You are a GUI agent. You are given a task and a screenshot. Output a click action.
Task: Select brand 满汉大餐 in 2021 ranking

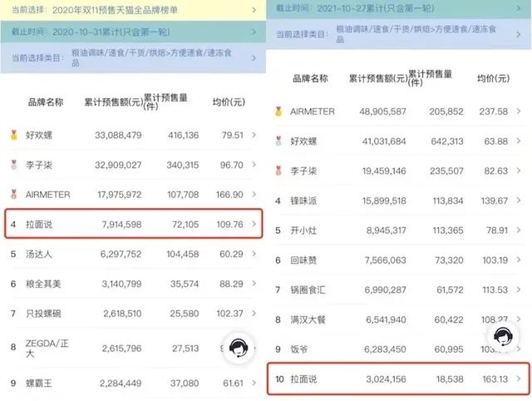coord(308,319)
